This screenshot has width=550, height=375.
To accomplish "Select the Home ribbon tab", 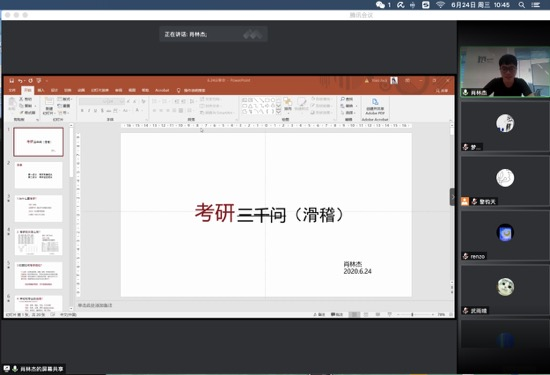I will [x=27, y=91].
